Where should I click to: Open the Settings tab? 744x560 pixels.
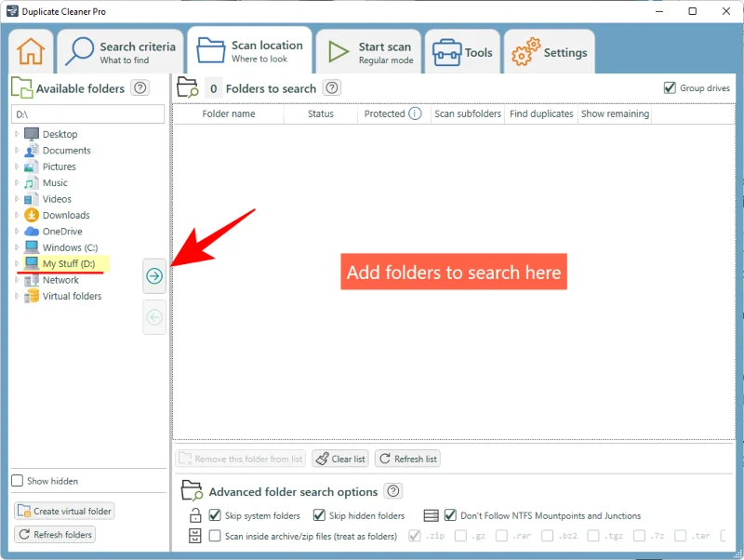click(550, 52)
